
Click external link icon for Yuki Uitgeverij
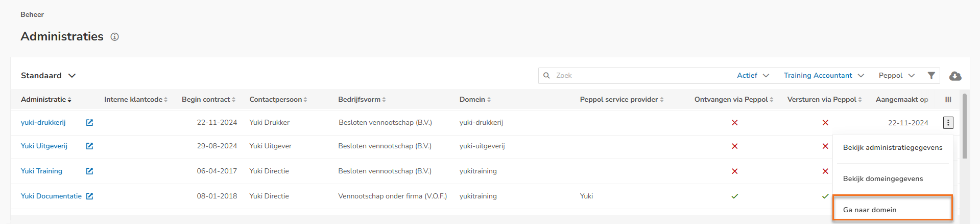(x=89, y=146)
